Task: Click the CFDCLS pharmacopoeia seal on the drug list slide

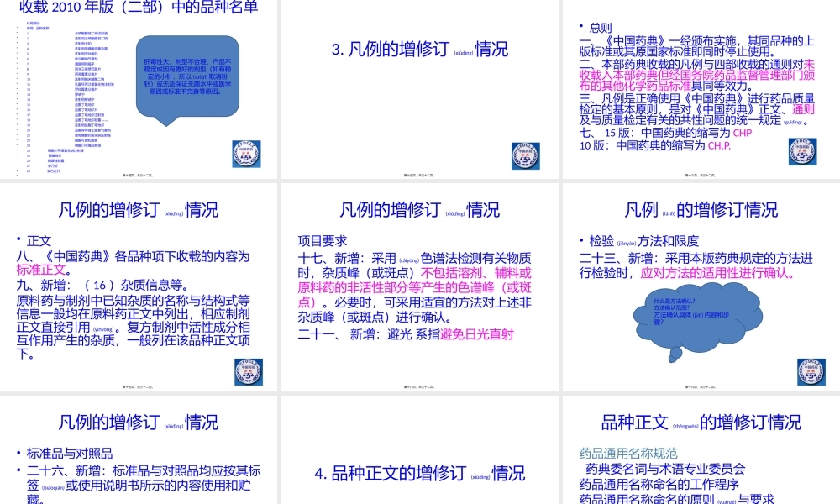Action: point(246,154)
